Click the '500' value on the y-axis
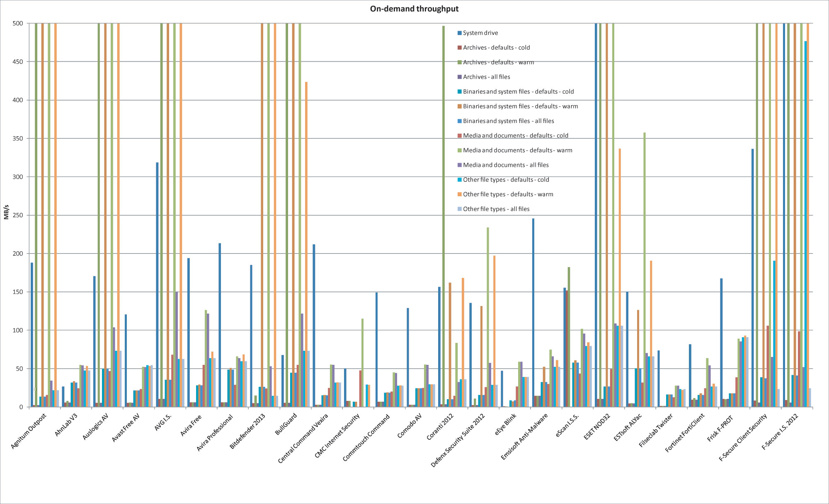The image size is (829, 504). pyautogui.click(x=18, y=24)
